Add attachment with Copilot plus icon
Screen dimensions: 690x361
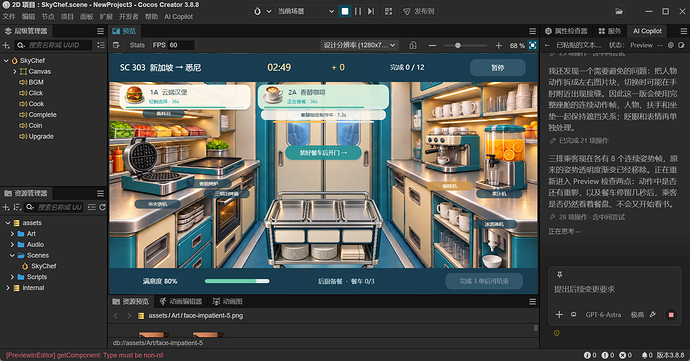click(559, 314)
